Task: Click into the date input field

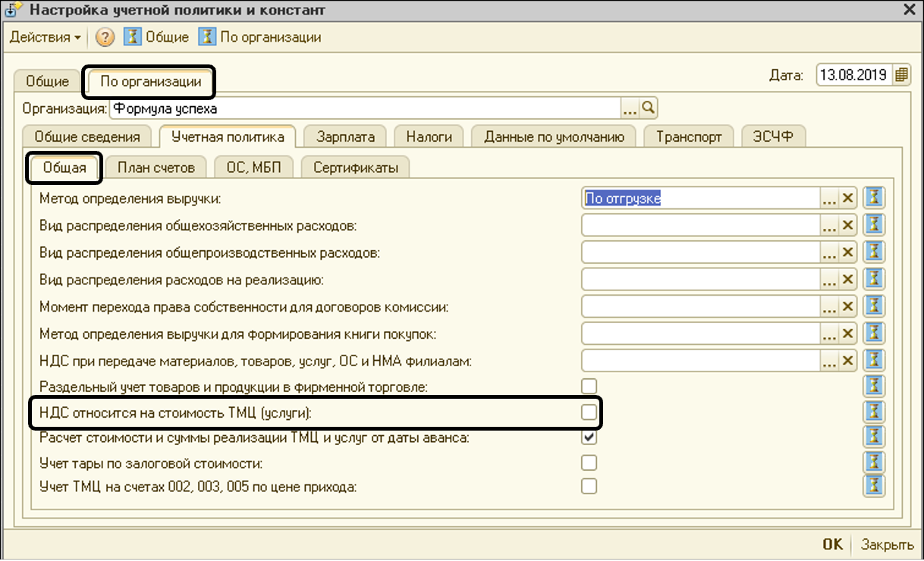Action: click(x=853, y=75)
